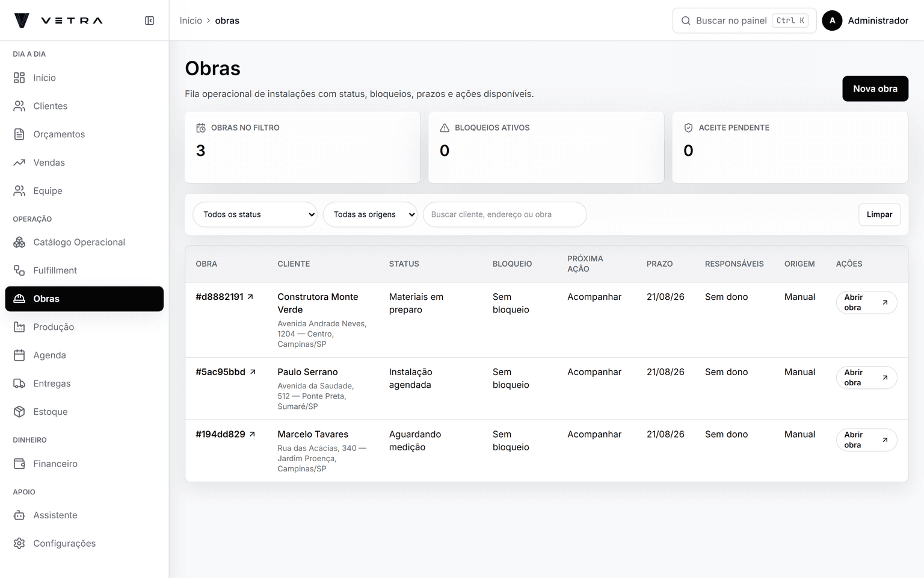Image resolution: width=924 pixels, height=578 pixels.
Task: Navigate to Orçamentos
Action: [x=84, y=134]
